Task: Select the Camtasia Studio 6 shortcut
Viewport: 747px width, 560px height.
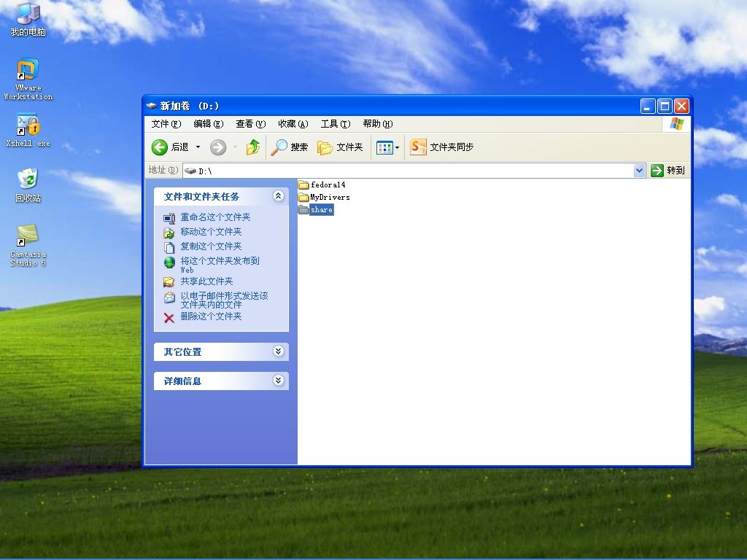Action: click(28, 245)
